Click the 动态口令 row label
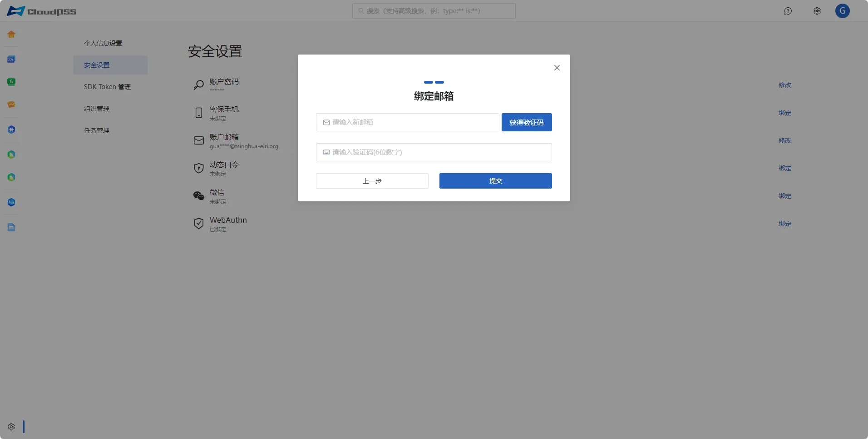 click(224, 165)
